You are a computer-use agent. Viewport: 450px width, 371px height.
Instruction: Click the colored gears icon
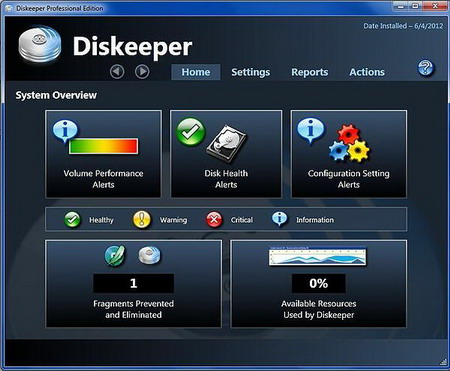(349, 143)
